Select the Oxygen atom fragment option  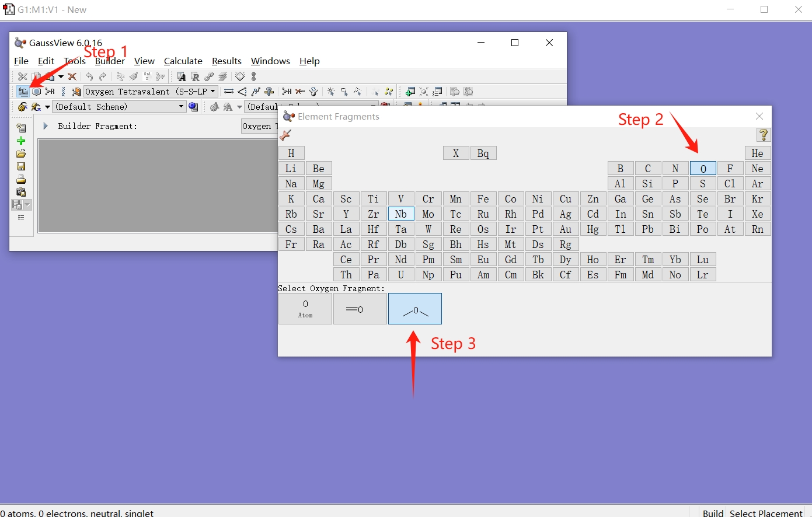click(305, 309)
